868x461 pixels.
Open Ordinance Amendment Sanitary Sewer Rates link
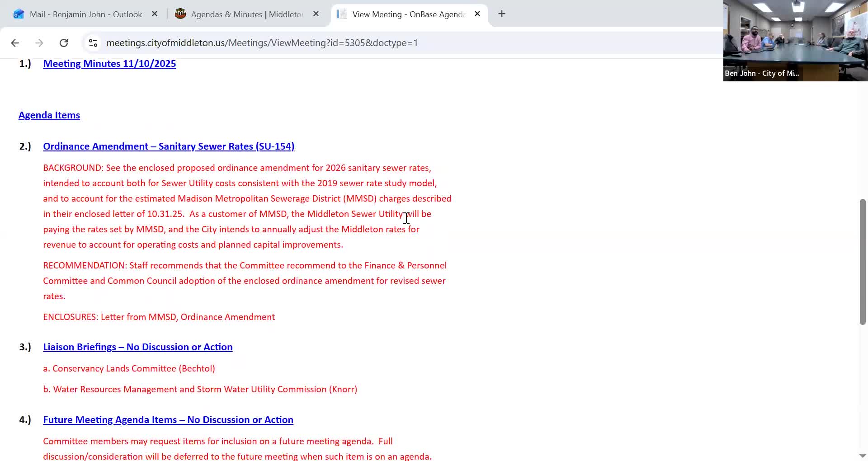pos(169,146)
